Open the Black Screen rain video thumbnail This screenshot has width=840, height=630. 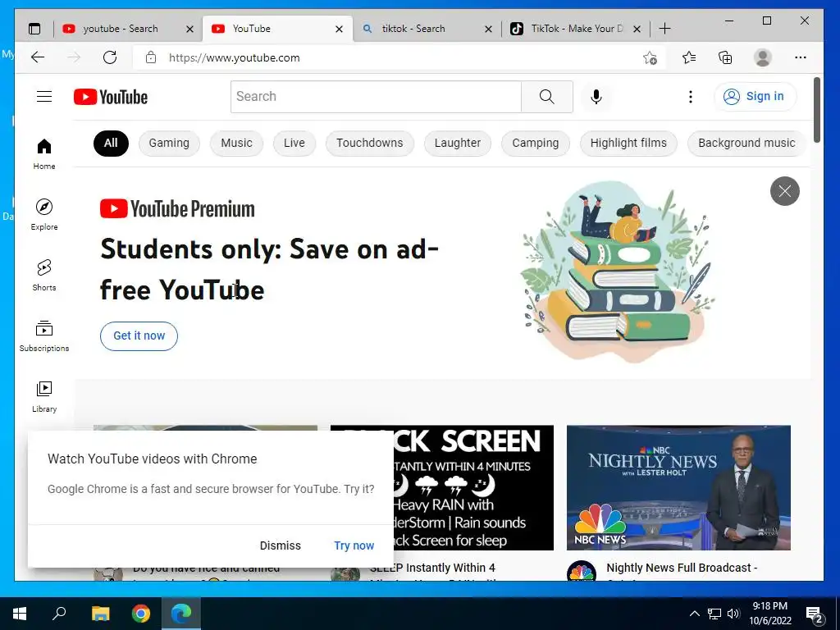click(x=473, y=487)
